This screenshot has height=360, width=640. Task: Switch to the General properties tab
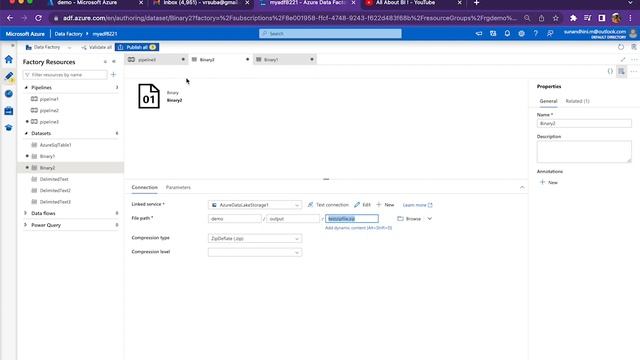coord(548,101)
